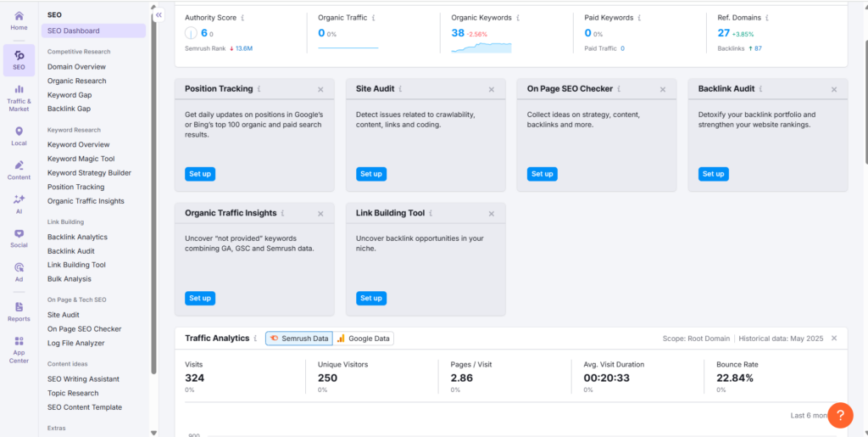Open Organic Research from sidebar

[76, 81]
